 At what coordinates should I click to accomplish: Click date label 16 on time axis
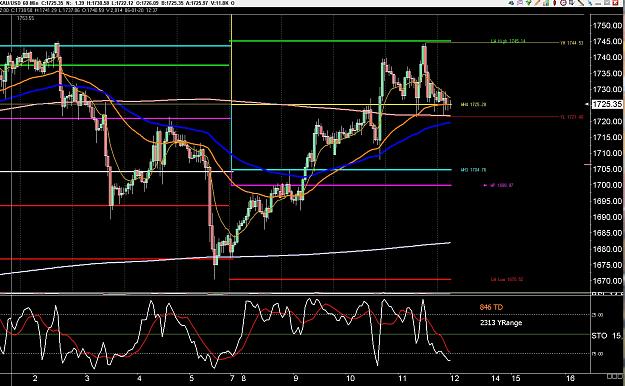pyautogui.click(x=570, y=378)
